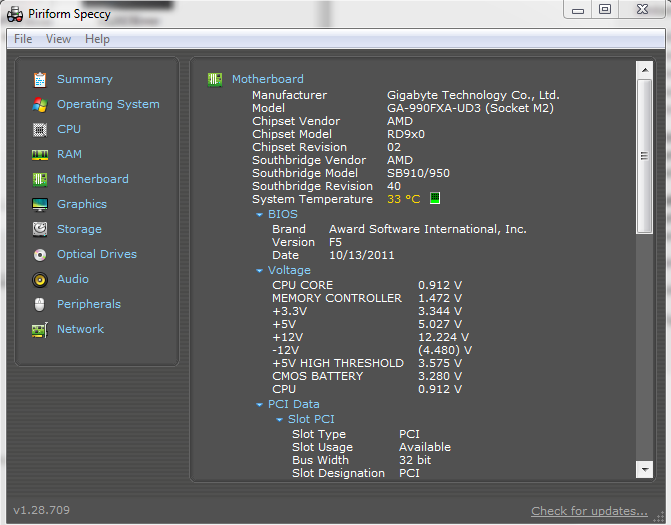Viewport: 671px width, 525px height.
Task: Click the scrollbar up arrow
Action: (x=644, y=70)
